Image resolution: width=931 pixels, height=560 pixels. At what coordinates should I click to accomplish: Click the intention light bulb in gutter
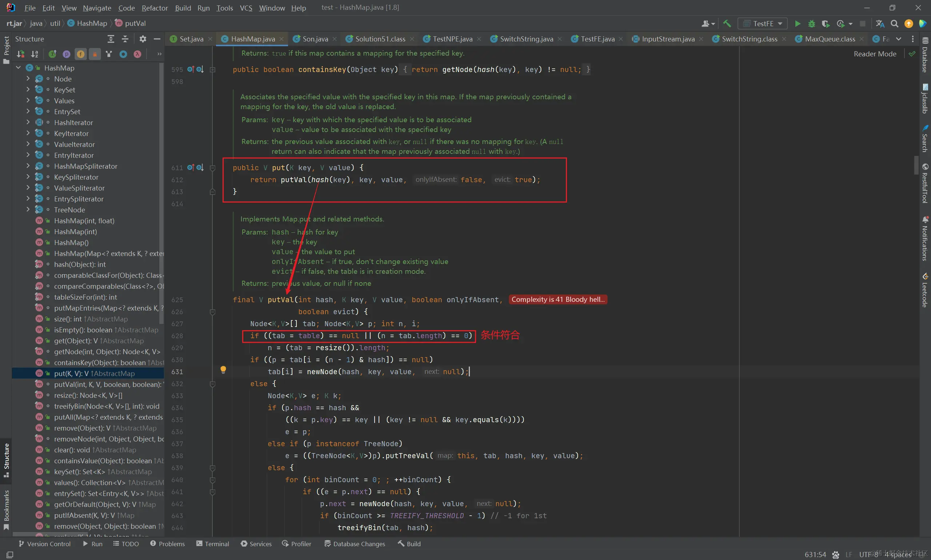[x=223, y=369]
